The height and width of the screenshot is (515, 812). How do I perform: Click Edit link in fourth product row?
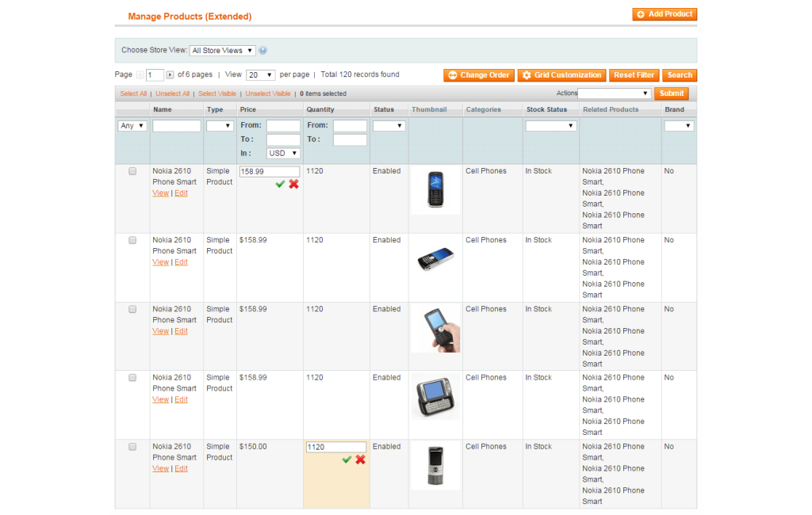[x=181, y=399]
